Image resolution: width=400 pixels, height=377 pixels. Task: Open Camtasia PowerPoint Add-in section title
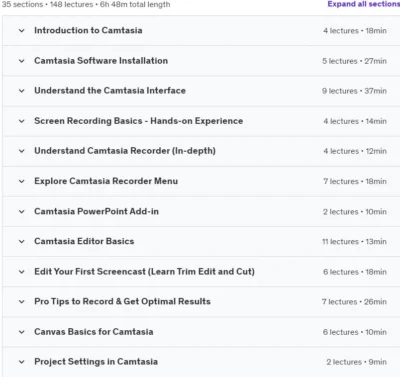pos(96,211)
